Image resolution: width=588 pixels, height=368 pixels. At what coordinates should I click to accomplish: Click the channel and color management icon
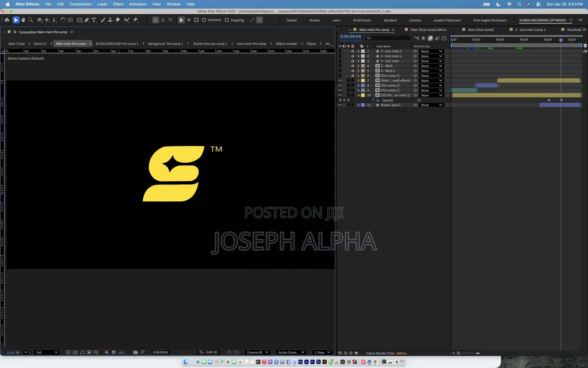[107, 352]
